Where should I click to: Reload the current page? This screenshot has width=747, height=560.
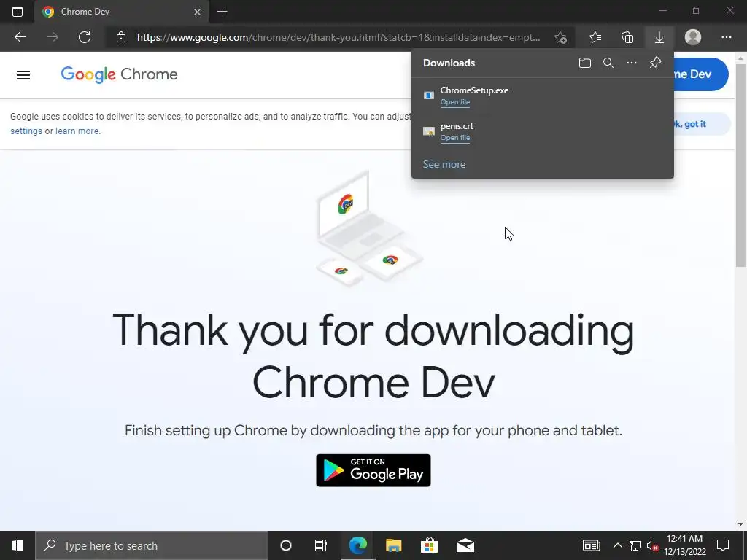coord(85,37)
